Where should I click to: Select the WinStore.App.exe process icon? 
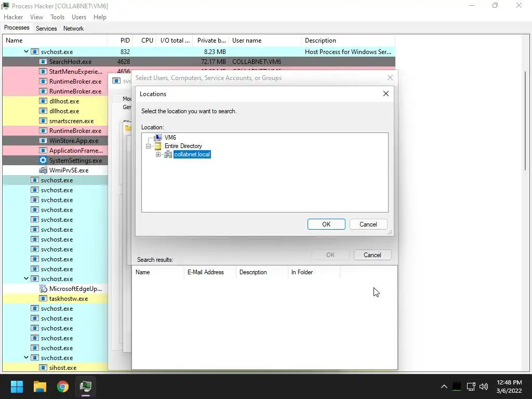[x=43, y=140]
